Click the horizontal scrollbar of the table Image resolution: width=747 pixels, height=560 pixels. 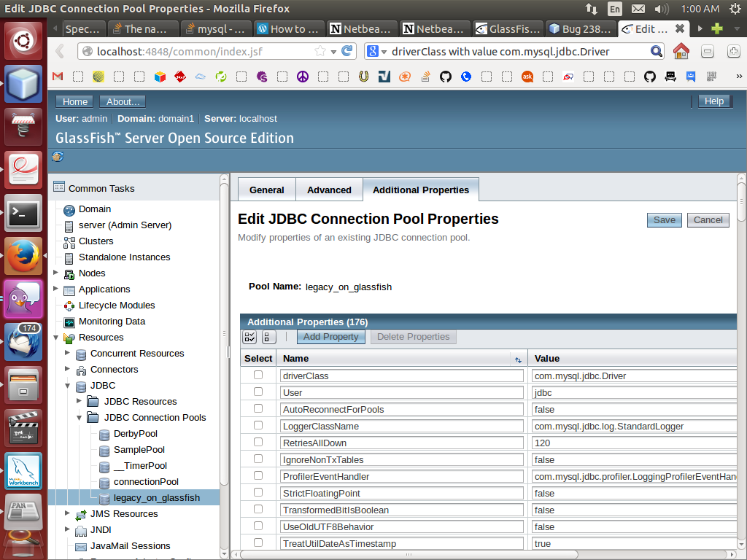click(409, 554)
